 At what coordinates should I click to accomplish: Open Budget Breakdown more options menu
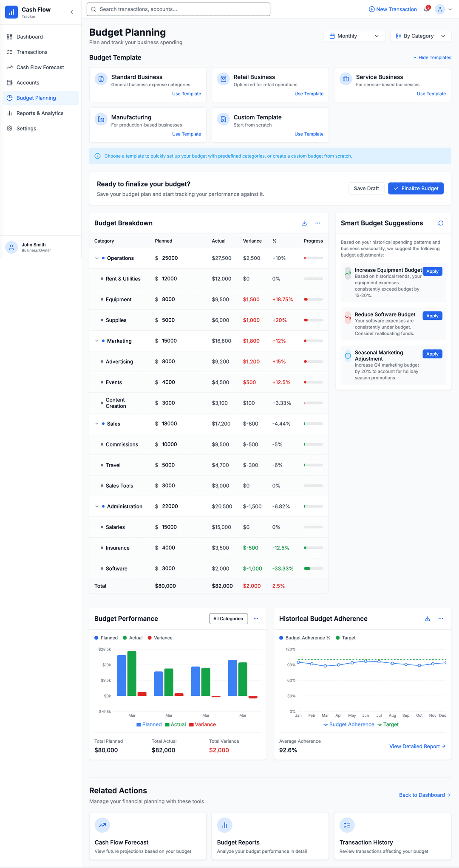pyautogui.click(x=317, y=223)
